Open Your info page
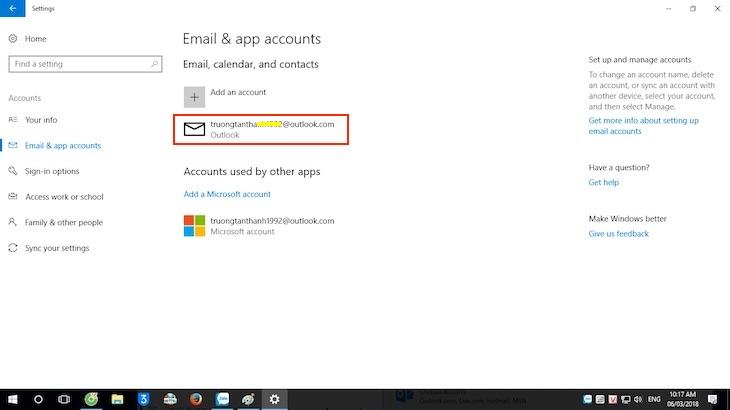Viewport: 730px width, 410px height. [x=41, y=120]
